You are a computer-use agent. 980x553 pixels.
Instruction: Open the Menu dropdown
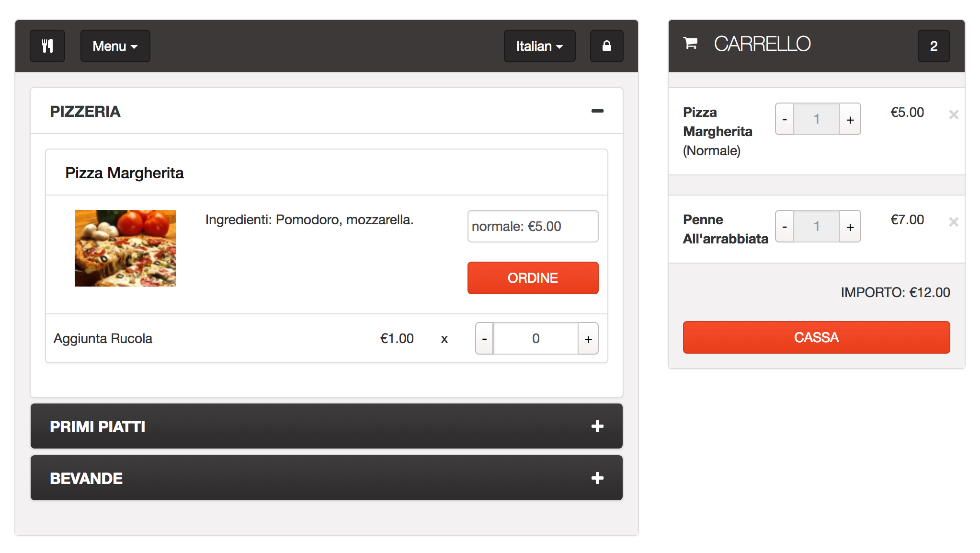coord(115,46)
